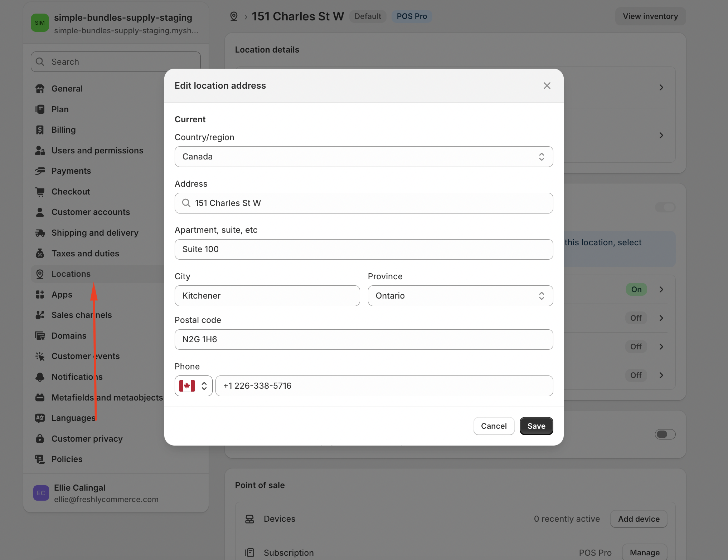Click into the Postal code field
This screenshot has height=560, width=728.
[364, 339]
